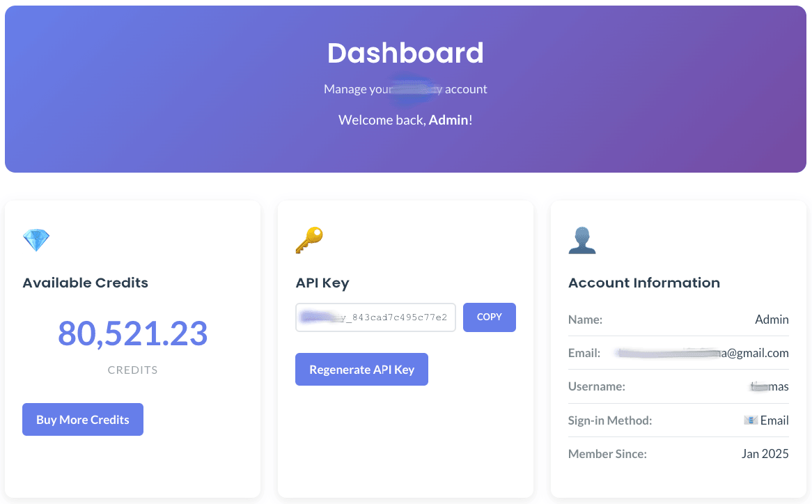Select the gmail.com email address value
Viewport: 812px width, 504px height.
(703, 353)
